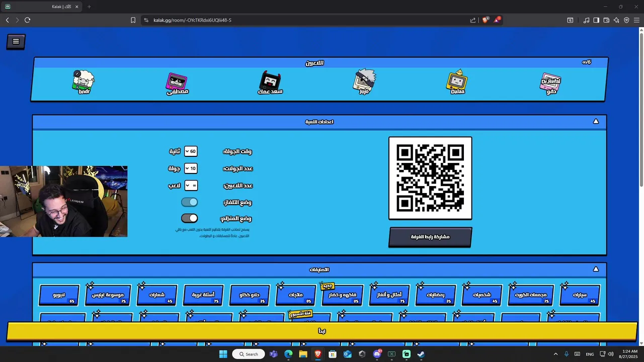Select the لابوبو category

tap(59, 295)
